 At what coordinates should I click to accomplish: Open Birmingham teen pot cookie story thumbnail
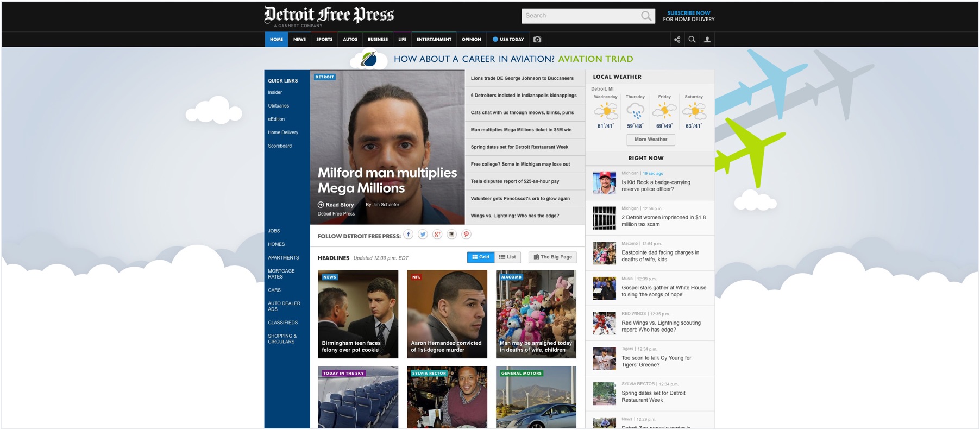358,314
